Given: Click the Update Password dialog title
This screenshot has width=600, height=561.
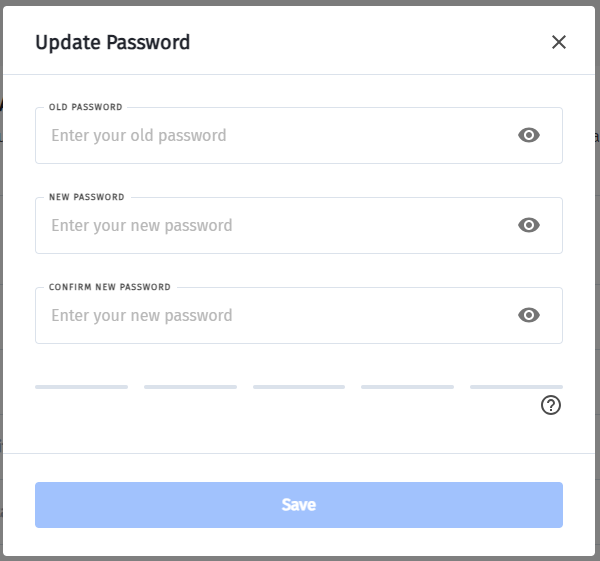Looking at the screenshot, I should tap(113, 42).
